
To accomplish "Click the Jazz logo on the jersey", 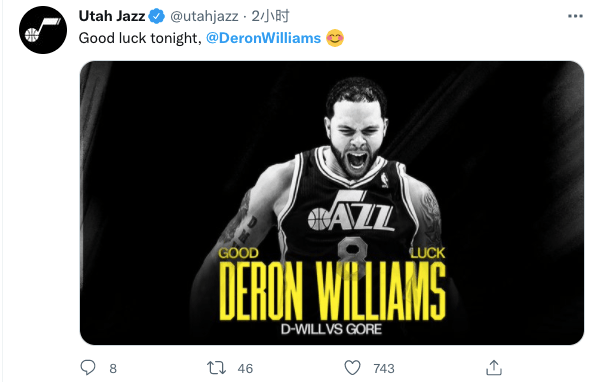I will (350, 211).
